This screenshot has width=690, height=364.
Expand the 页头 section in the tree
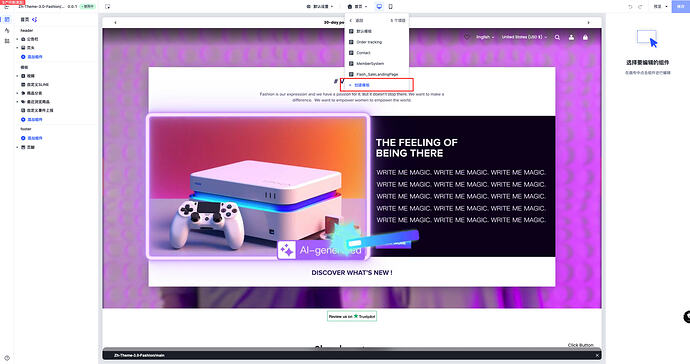[x=18, y=48]
